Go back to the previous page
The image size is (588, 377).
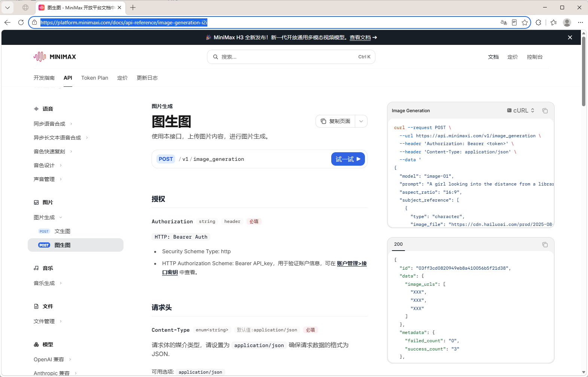tap(7, 22)
